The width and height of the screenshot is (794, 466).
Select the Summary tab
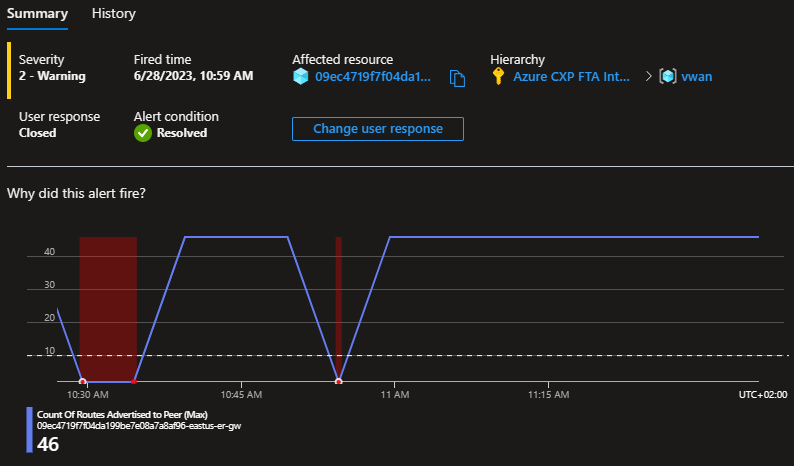37,14
